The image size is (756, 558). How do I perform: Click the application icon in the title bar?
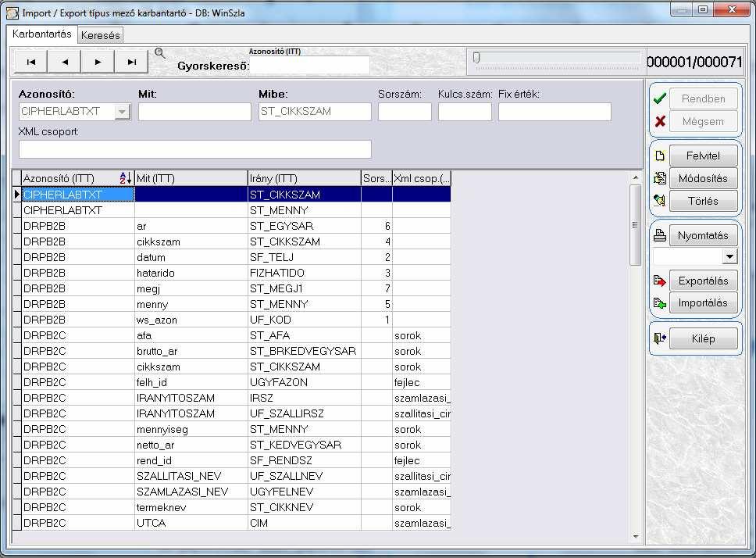pyautogui.click(x=12, y=13)
